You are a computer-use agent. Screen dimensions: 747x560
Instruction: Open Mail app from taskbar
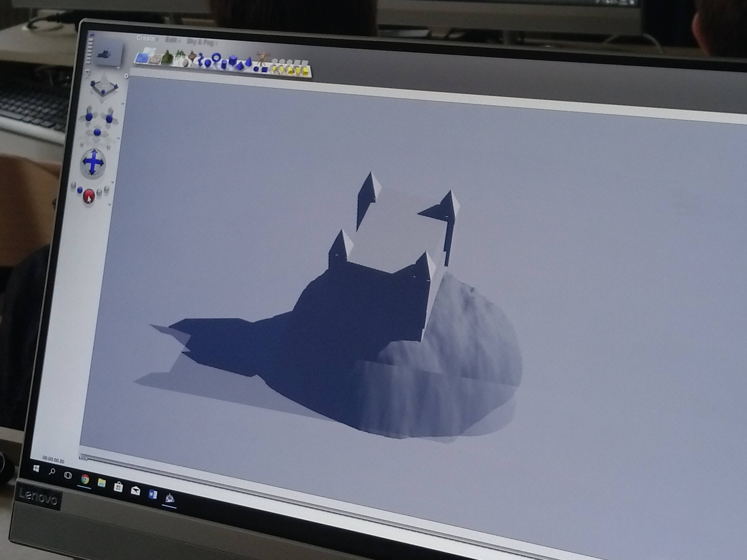(135, 490)
